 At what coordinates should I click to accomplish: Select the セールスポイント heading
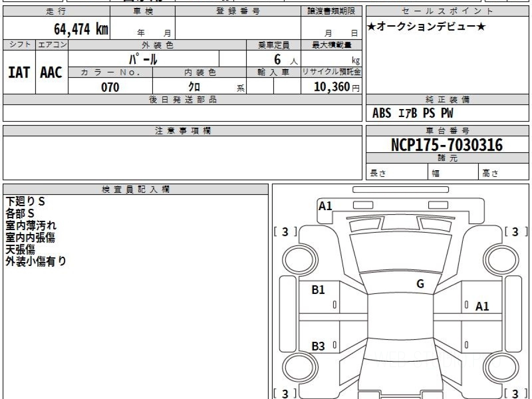click(x=448, y=12)
